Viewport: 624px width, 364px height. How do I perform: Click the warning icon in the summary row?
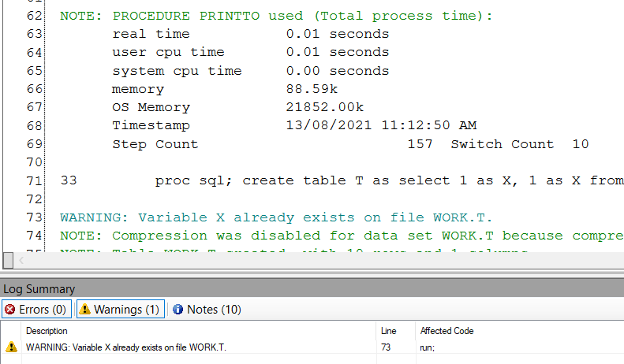coord(11,347)
